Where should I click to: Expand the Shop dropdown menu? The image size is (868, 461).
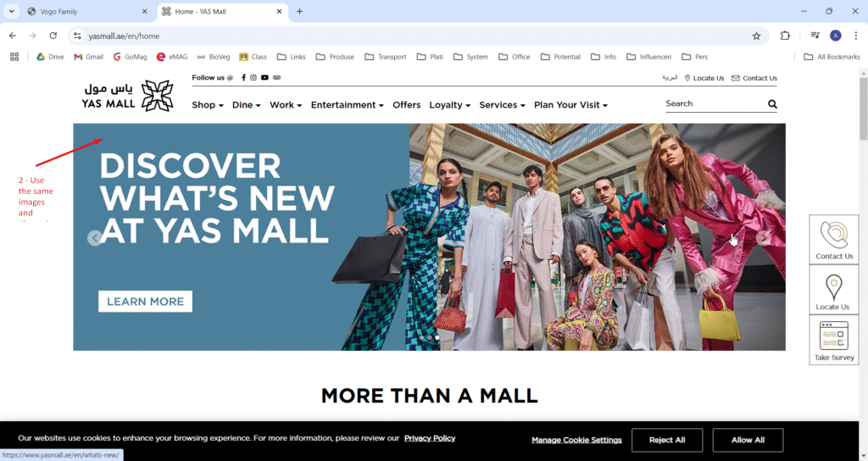tap(208, 105)
